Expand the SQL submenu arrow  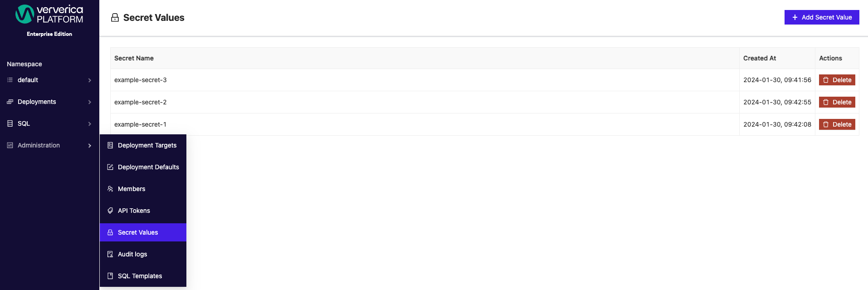coord(90,124)
